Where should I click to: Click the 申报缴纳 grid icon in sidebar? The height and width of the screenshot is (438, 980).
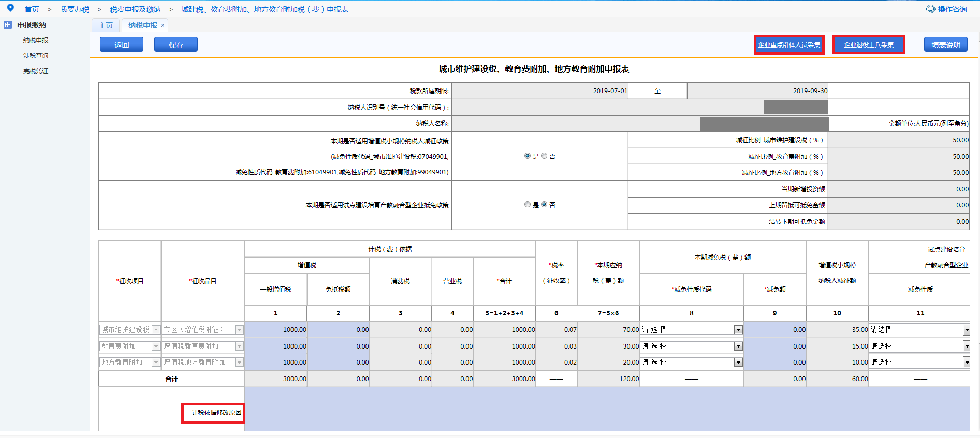click(x=8, y=25)
